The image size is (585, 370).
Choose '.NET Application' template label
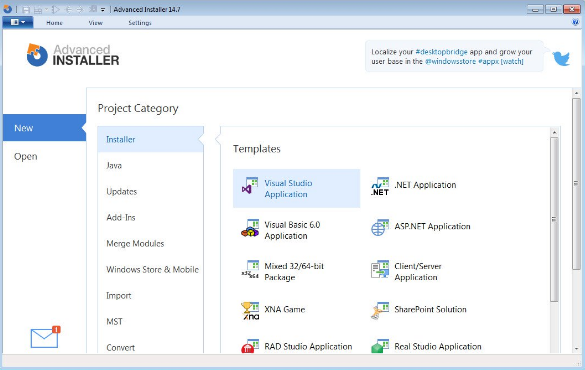point(425,185)
